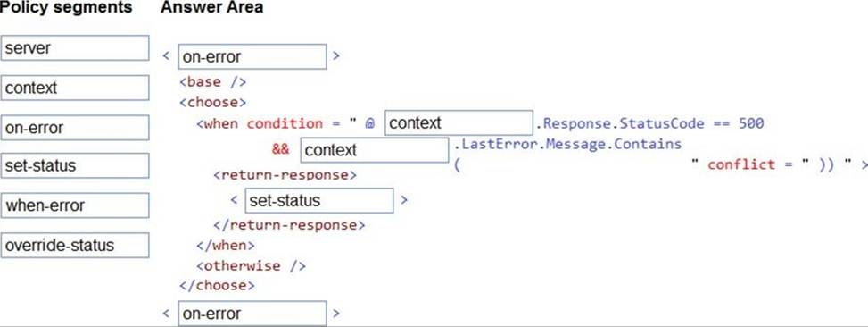The height and width of the screenshot is (327, 868).
Task: Click the closing 'on-error' answer box at bottom
Action: point(252,314)
